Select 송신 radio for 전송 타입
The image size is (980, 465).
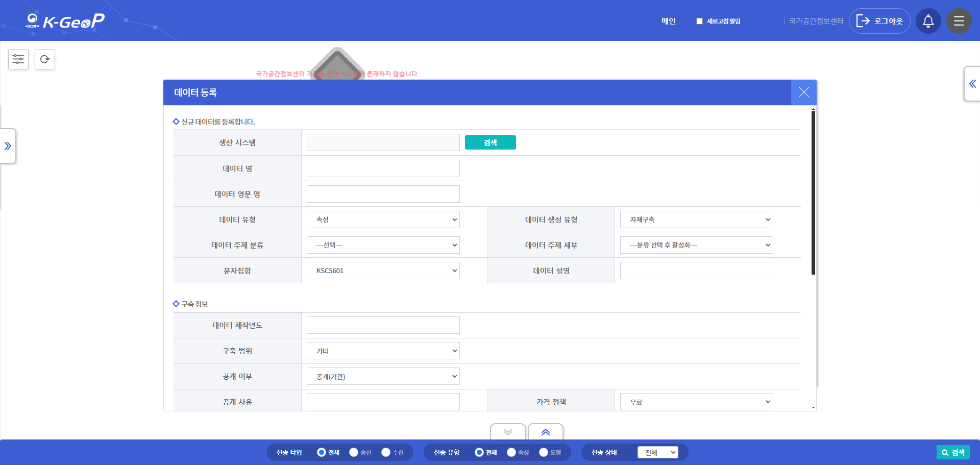[354, 452]
